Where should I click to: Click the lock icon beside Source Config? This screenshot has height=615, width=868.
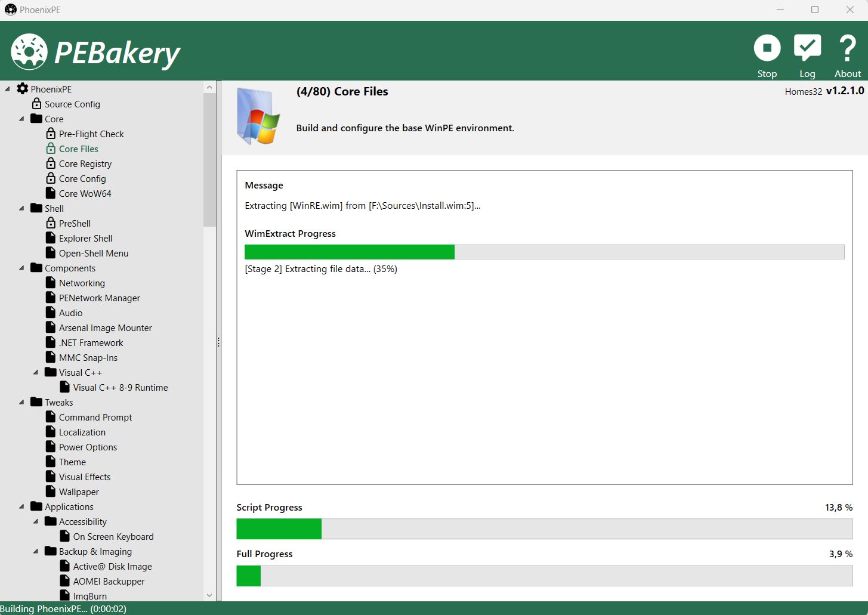(x=36, y=103)
